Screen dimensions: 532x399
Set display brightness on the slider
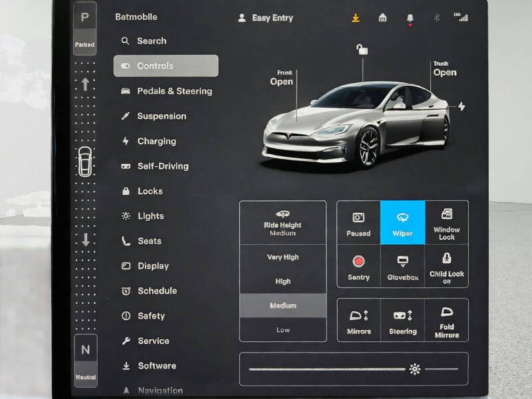354,369
